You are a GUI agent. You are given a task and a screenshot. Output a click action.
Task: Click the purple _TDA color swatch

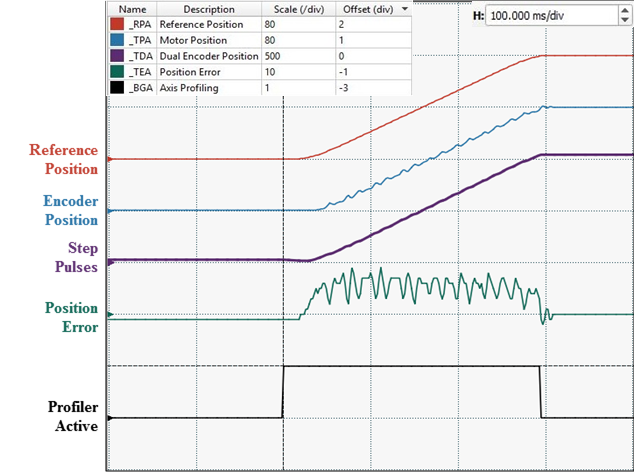[x=117, y=55]
